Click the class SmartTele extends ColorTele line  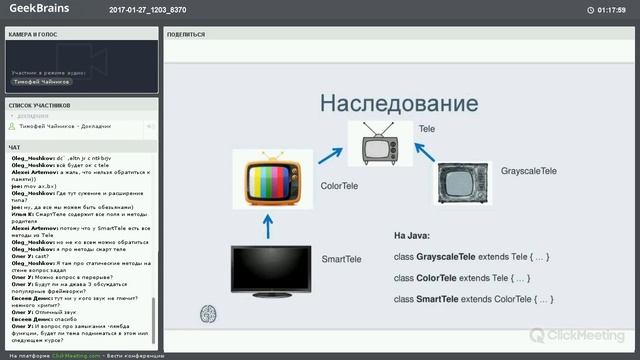point(473,299)
